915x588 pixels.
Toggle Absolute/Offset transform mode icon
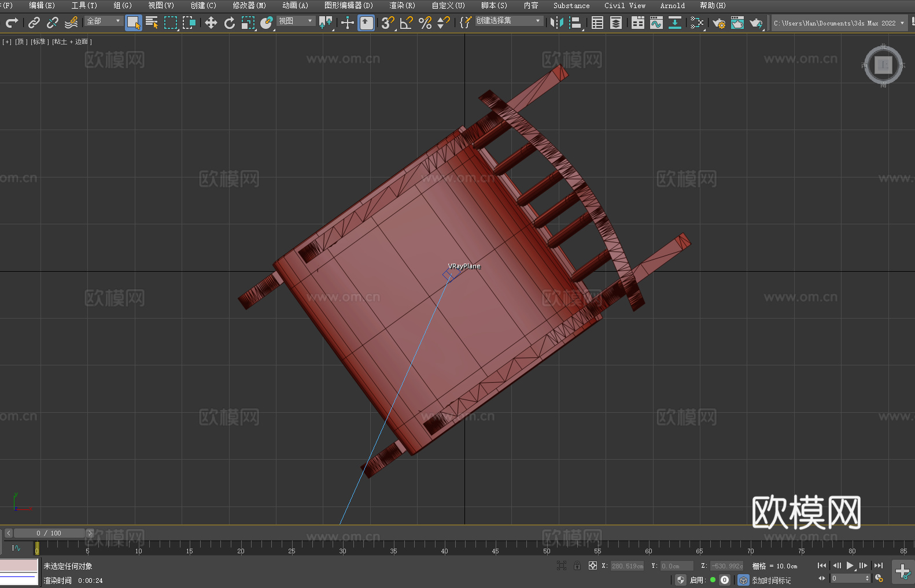pyautogui.click(x=593, y=565)
